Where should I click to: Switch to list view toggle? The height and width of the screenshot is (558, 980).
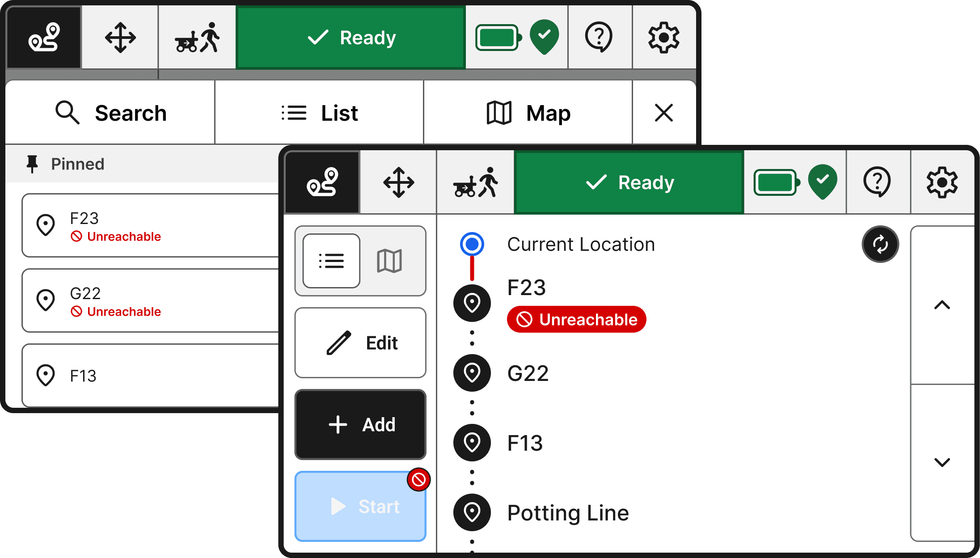pos(331,261)
